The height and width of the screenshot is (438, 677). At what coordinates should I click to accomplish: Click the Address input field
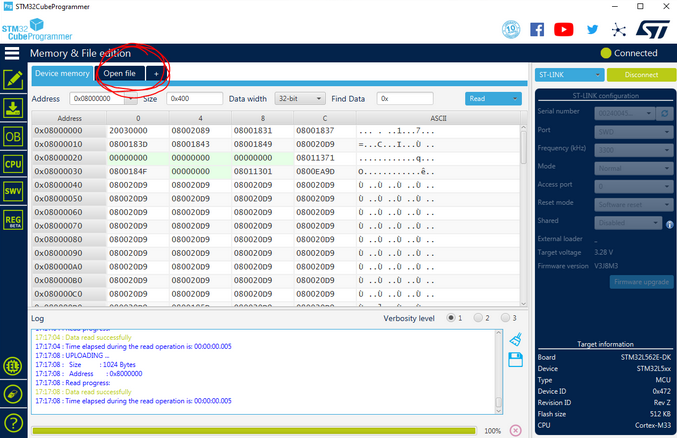coord(97,98)
